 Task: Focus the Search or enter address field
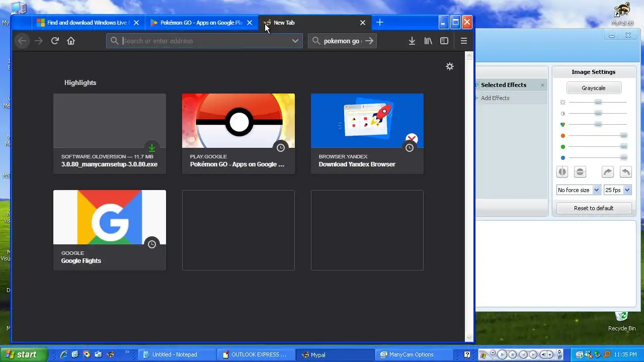click(x=204, y=41)
